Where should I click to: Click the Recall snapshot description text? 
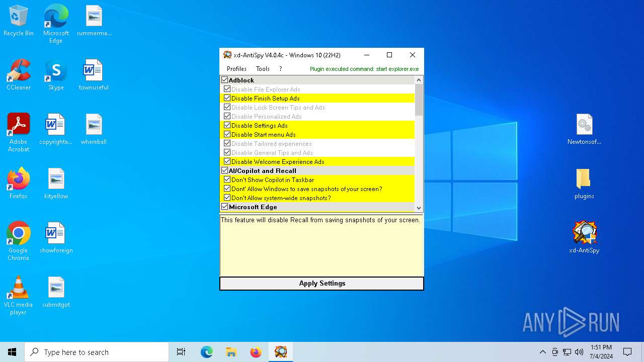tap(320, 220)
